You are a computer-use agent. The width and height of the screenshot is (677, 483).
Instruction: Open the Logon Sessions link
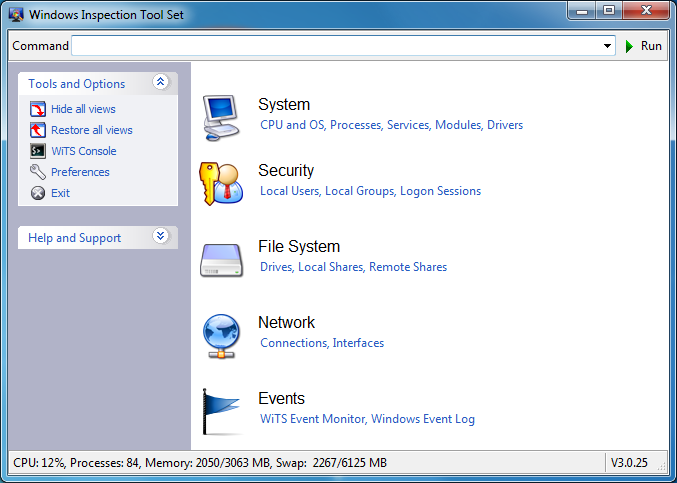[440, 191]
